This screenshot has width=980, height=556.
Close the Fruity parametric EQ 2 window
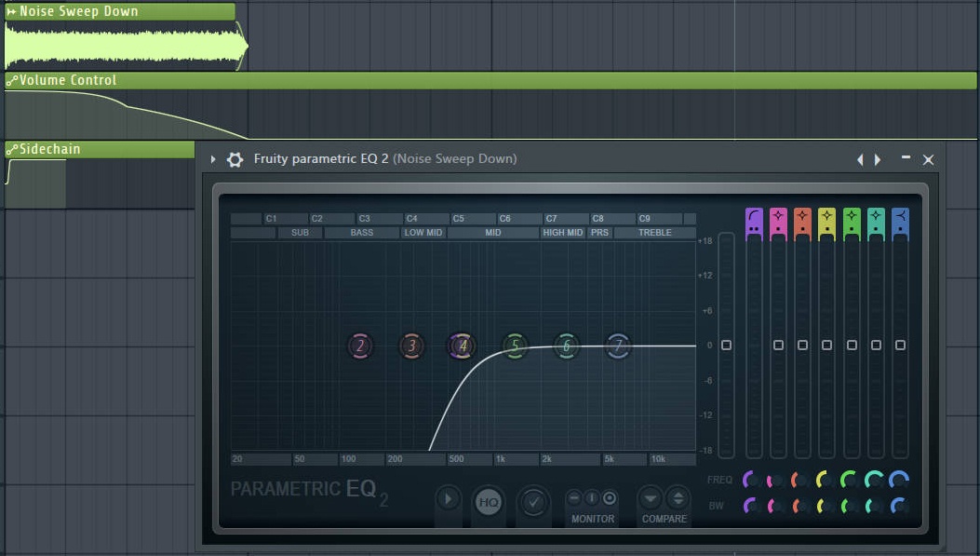[928, 159]
